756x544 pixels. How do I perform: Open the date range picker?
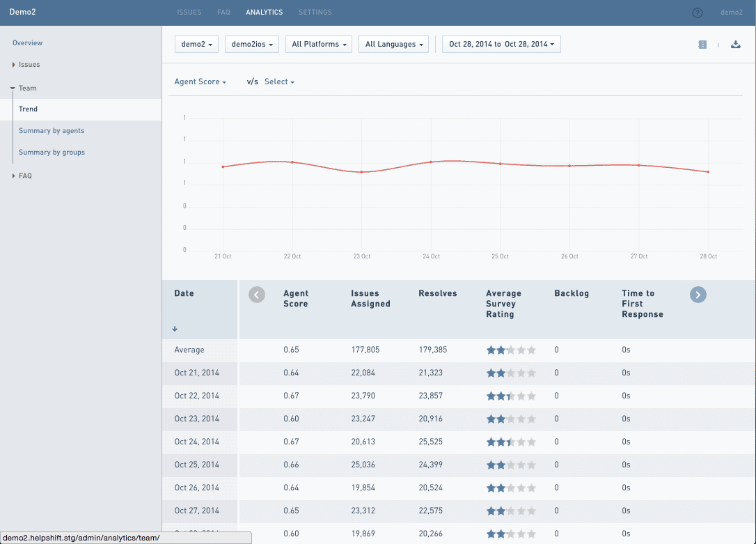[501, 43]
